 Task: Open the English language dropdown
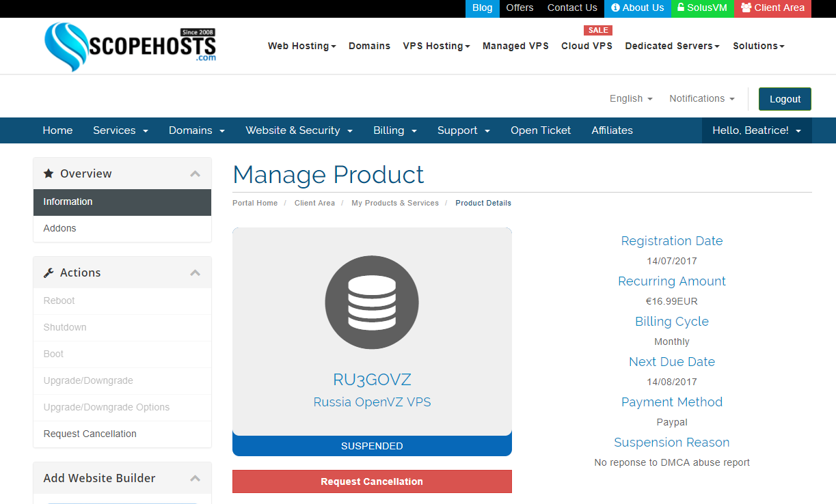pos(630,98)
